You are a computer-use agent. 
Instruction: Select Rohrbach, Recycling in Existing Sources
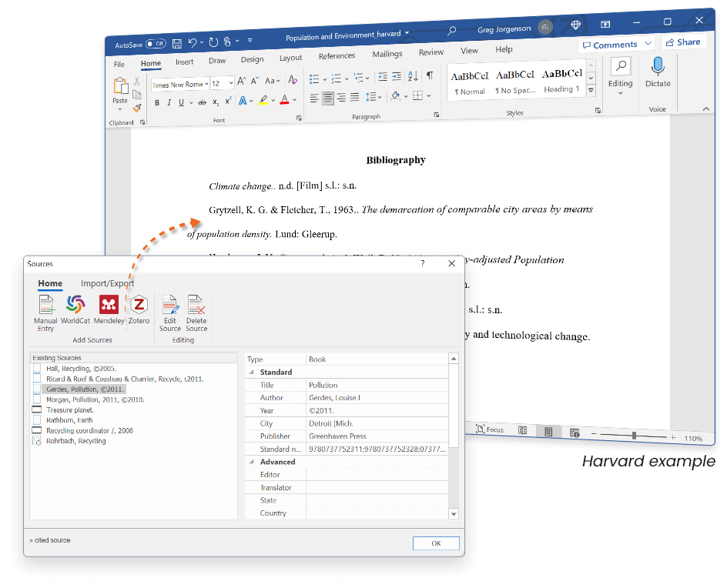(76, 441)
